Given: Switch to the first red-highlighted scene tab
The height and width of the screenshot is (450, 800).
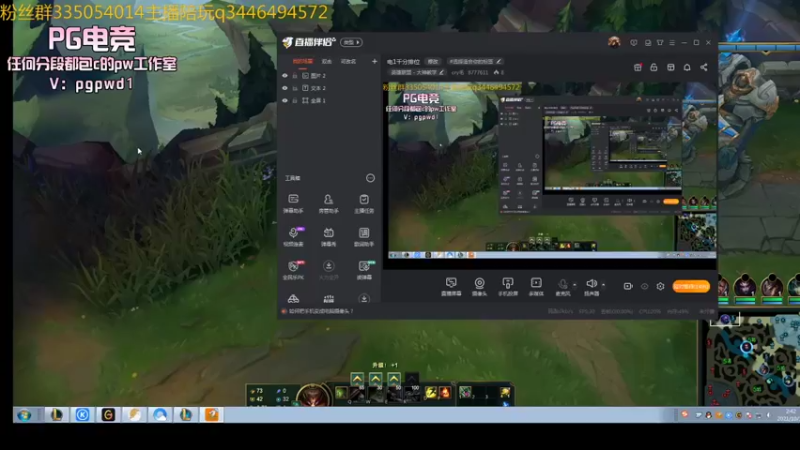Looking at the screenshot, I should tap(303, 61).
